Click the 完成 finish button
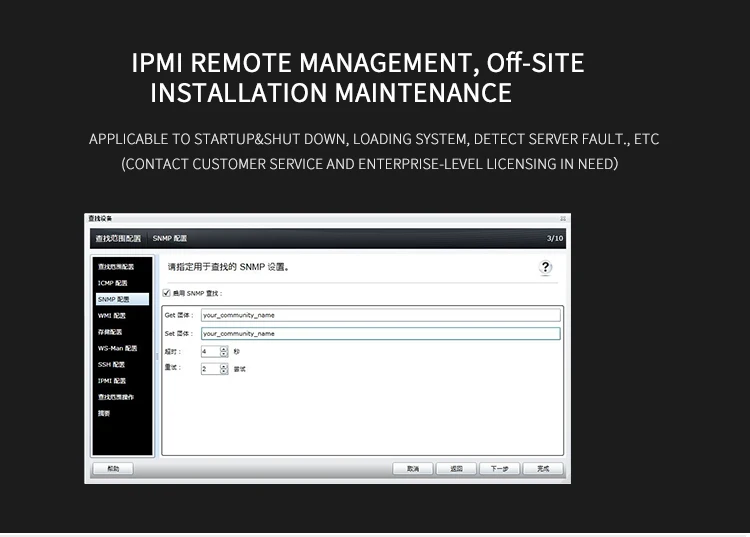Viewport: 750px width, 537px height. coord(543,469)
